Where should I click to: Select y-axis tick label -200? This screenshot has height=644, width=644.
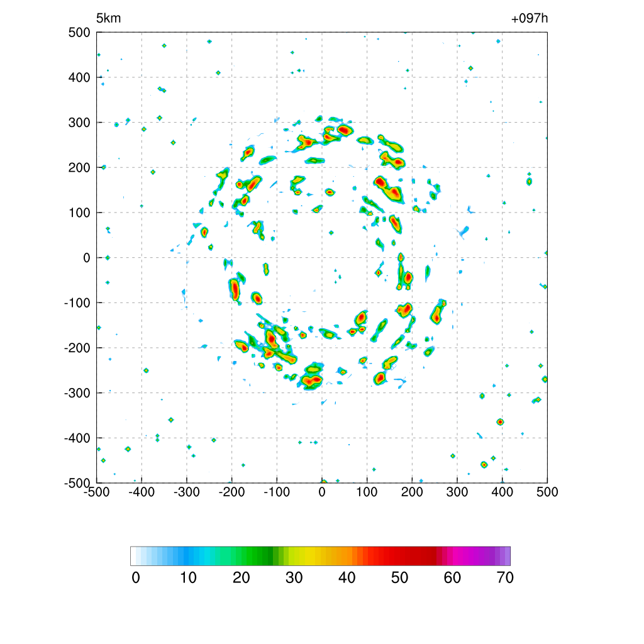pyautogui.click(x=77, y=348)
